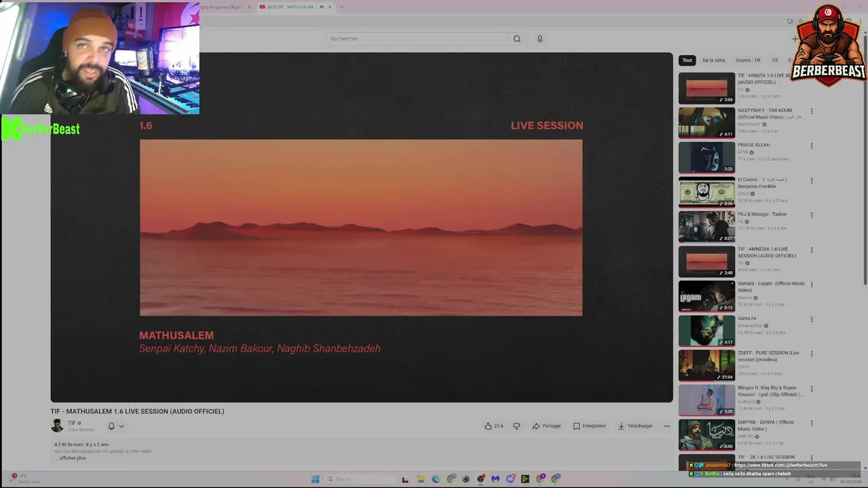This screenshot has width=868, height=488.
Task: Click the 4,3 M de vues text
Action: [x=68, y=445]
